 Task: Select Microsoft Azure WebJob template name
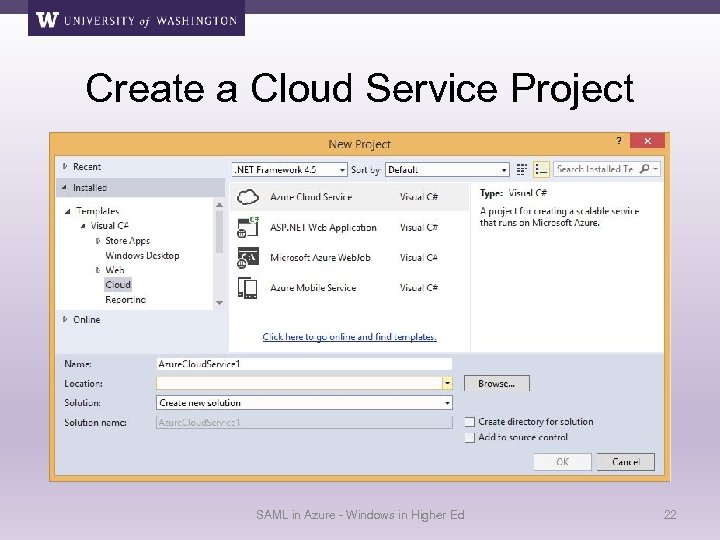(x=320, y=258)
